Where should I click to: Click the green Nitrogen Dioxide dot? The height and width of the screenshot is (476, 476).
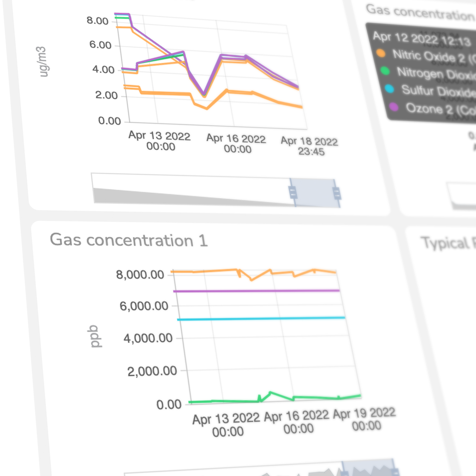385,71
